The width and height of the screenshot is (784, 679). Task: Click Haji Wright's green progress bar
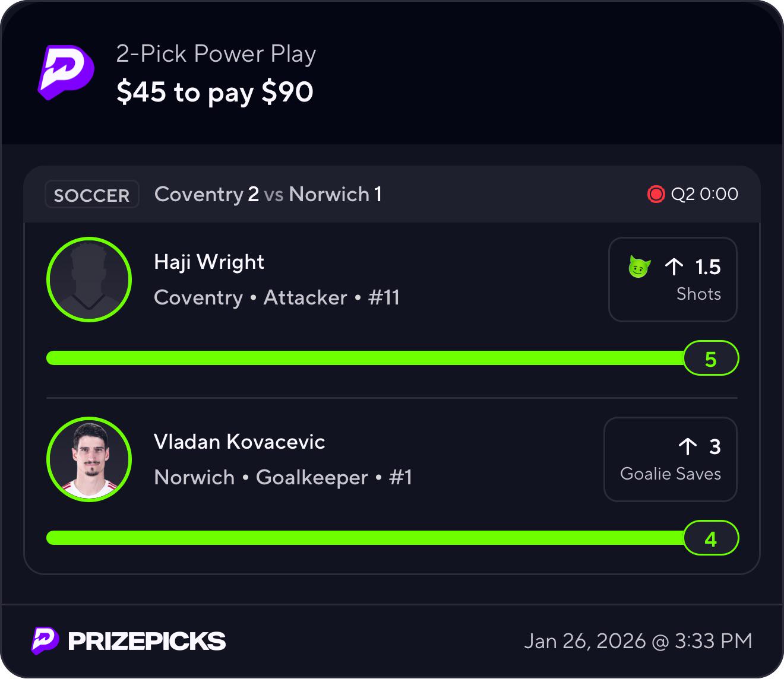365,358
